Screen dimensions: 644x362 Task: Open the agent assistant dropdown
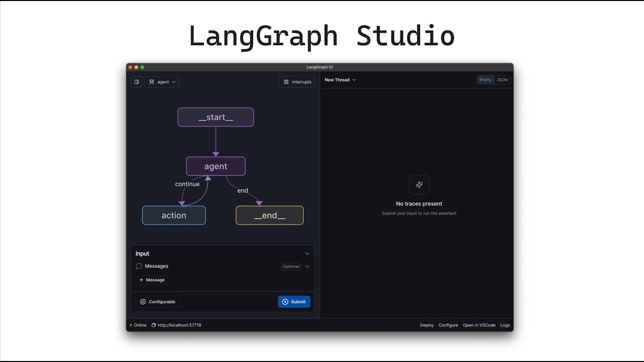[163, 82]
